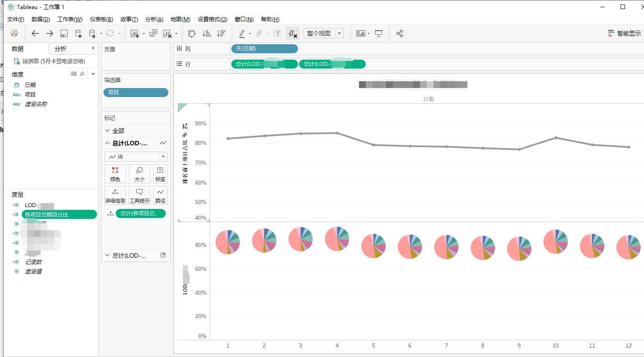Click the new worksheet chart-plus icon
This screenshot has width=644, height=357.
[x=135, y=33]
